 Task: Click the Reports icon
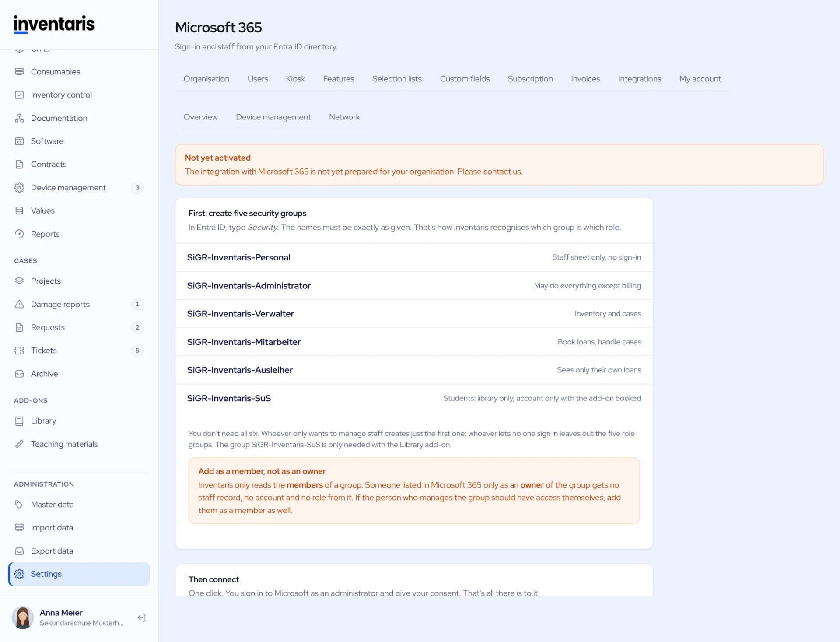pyautogui.click(x=19, y=234)
